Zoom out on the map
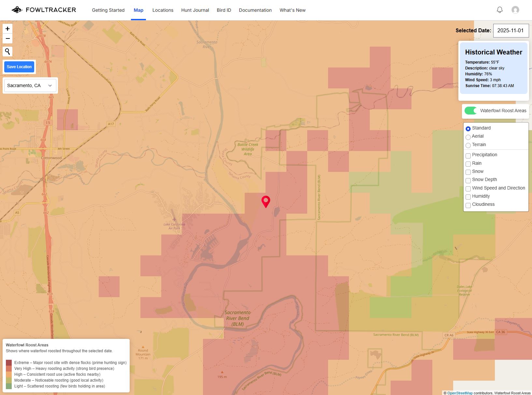Viewport: 532px width, 395px height. [7, 38]
